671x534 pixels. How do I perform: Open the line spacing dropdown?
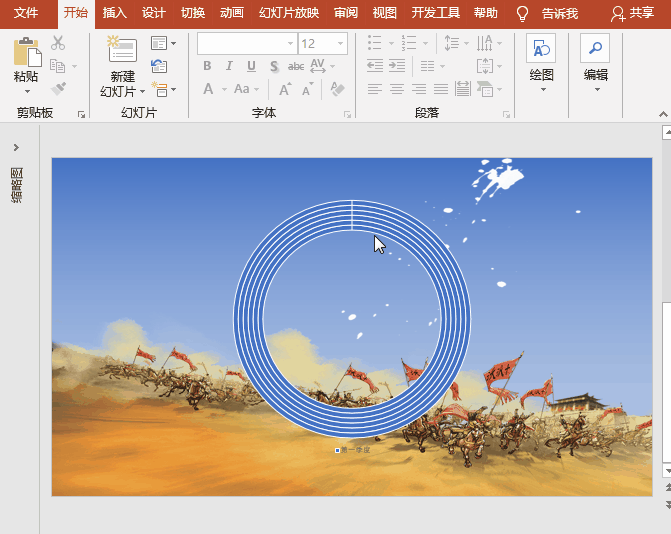[466, 43]
